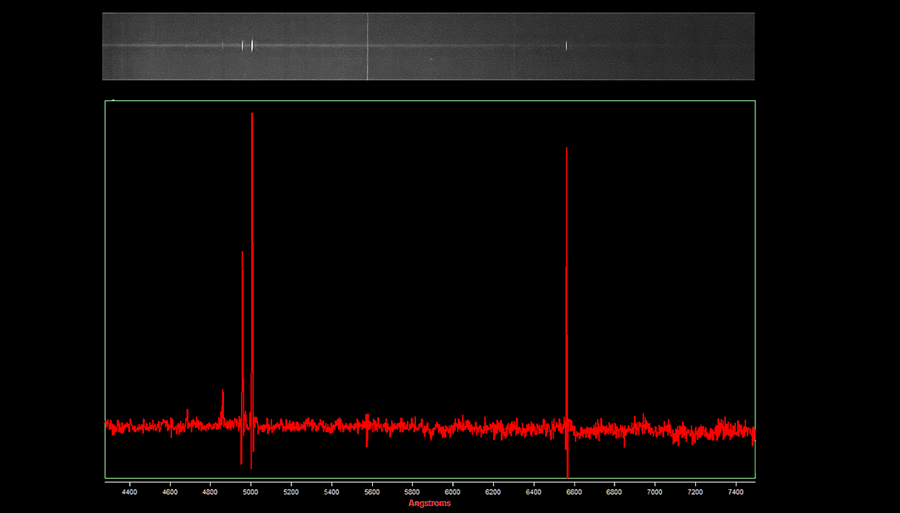Click the 7400 tick label on the axis
This screenshot has width=900, height=513.
tap(736, 491)
